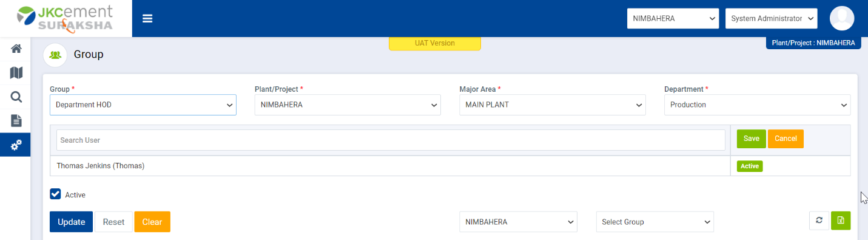The height and width of the screenshot is (240, 868).
Task: Click the Plant/Project : NIMBAHERA label
Action: (813, 43)
